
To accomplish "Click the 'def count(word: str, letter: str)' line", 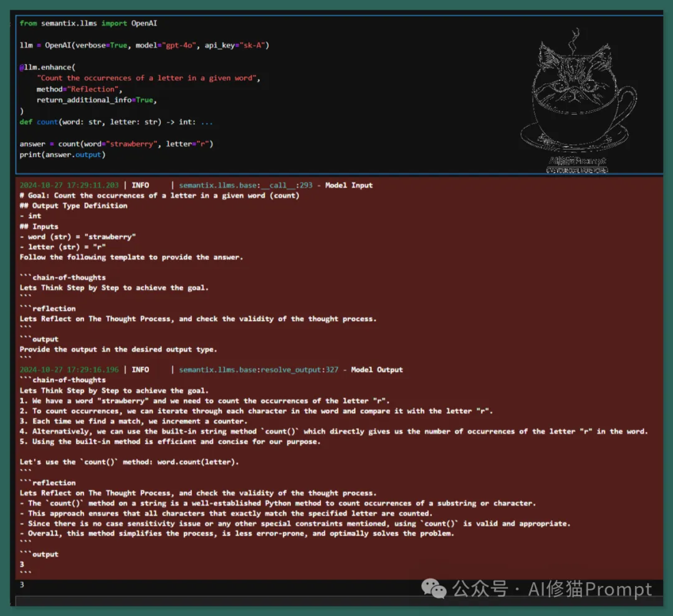I will coord(116,122).
